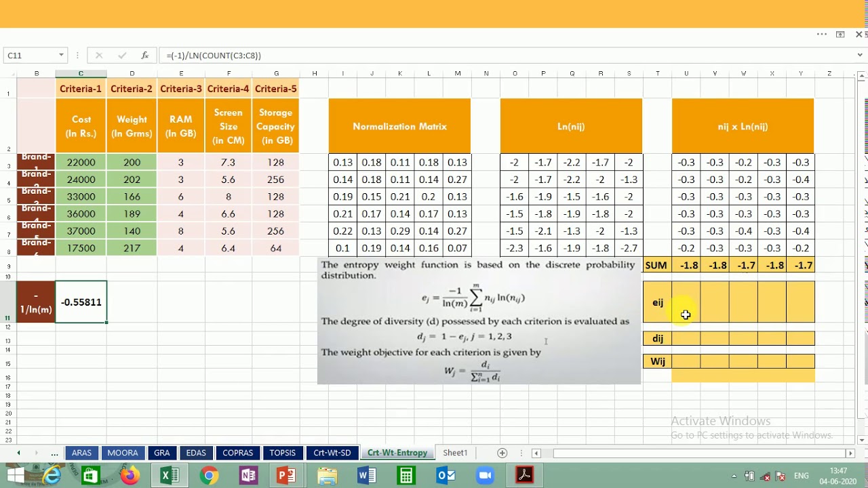868x488 pixels.
Task: Open OneNote from the taskbar
Action: pos(248,476)
